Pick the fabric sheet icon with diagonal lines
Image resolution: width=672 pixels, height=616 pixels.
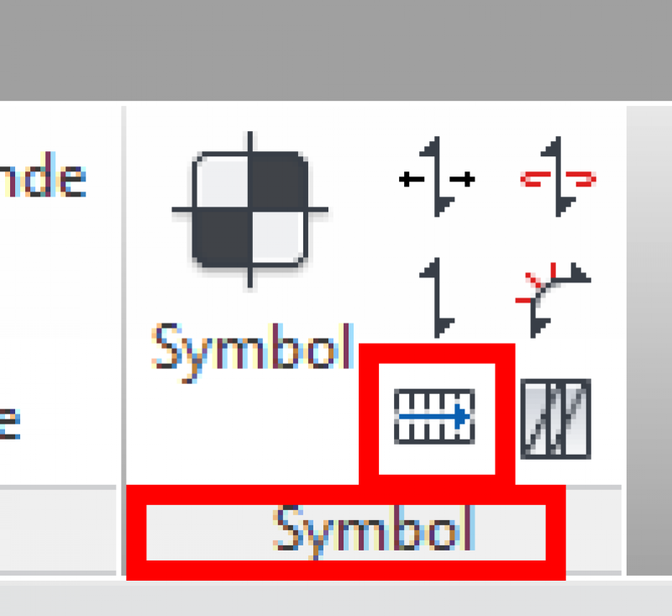coord(556,419)
